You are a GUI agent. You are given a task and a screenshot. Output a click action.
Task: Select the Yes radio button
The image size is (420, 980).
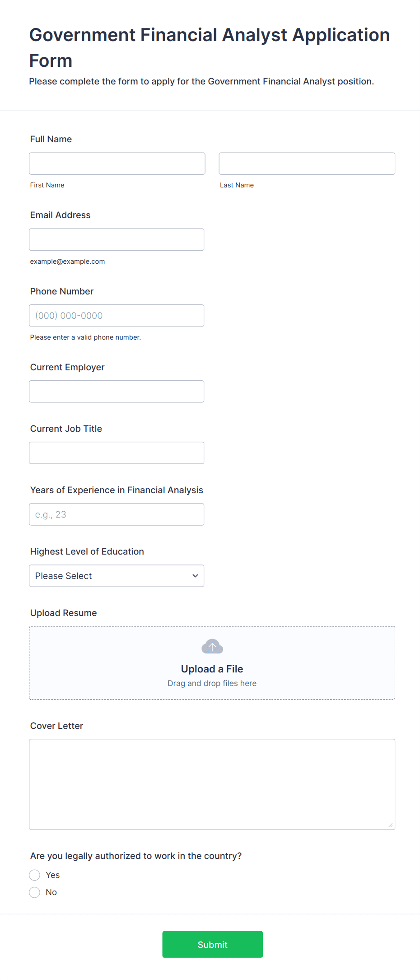[x=35, y=875]
